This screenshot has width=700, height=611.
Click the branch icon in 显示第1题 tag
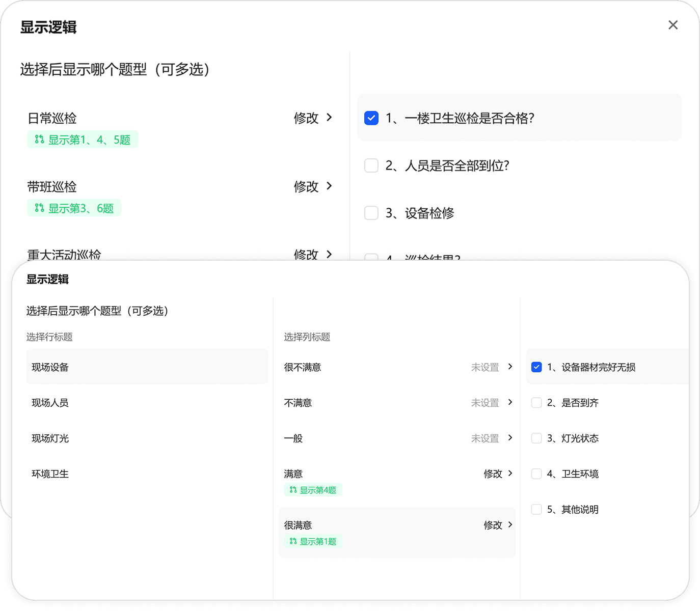[293, 541]
